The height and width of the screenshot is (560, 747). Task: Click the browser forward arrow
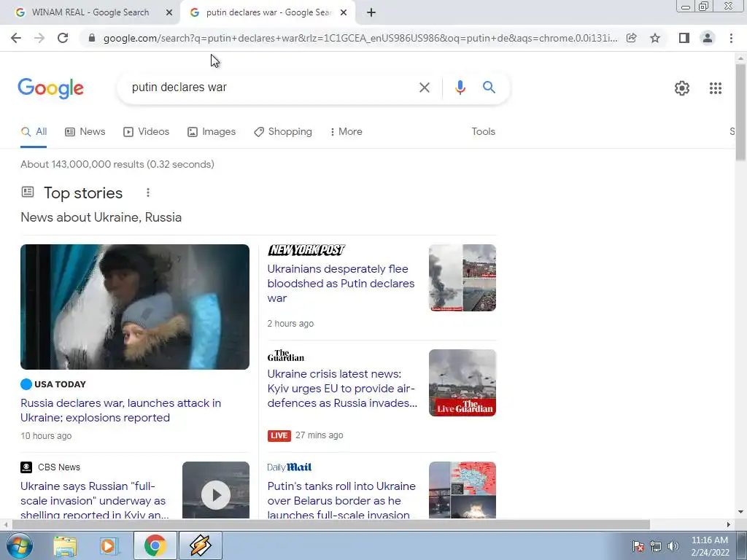[x=39, y=38]
